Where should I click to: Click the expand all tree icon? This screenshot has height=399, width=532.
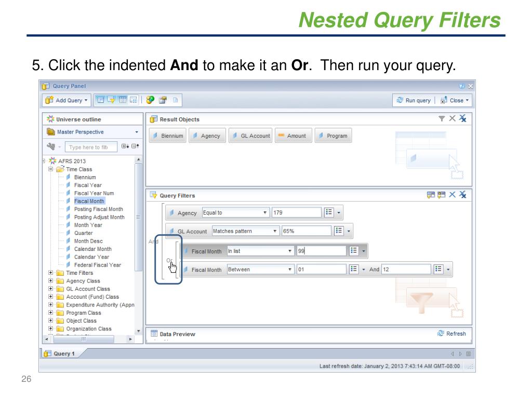coord(125,146)
